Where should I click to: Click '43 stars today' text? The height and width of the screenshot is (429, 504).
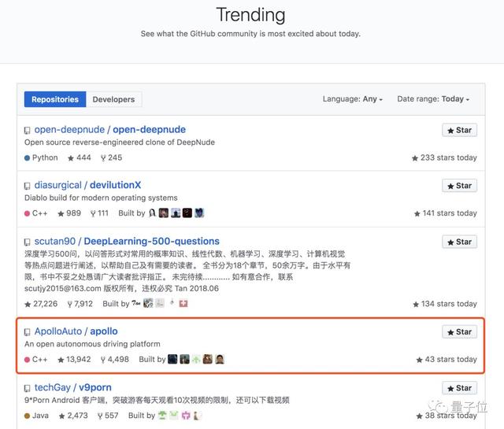(x=447, y=360)
